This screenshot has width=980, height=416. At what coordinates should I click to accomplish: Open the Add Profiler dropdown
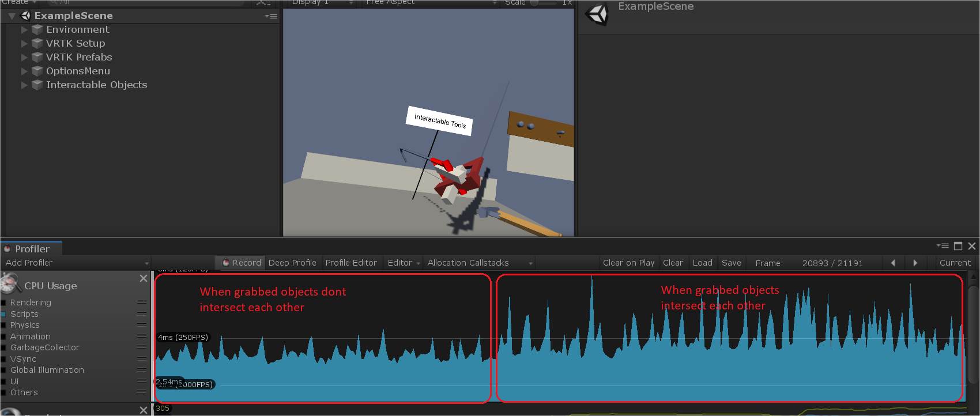click(x=76, y=263)
